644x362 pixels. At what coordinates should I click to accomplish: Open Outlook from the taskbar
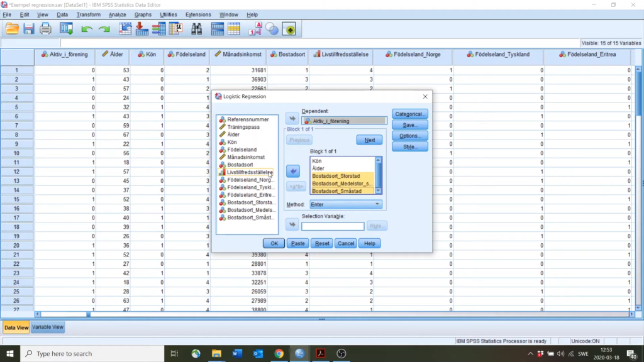(x=258, y=353)
